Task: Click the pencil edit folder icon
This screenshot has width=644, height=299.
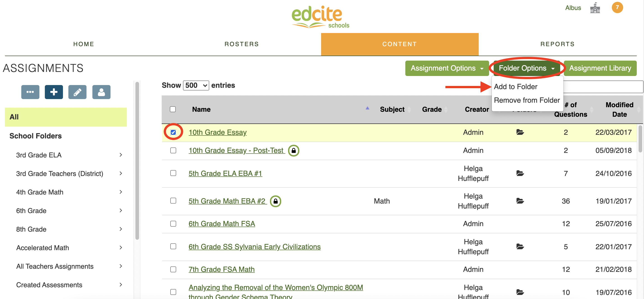Action: pos(77,92)
